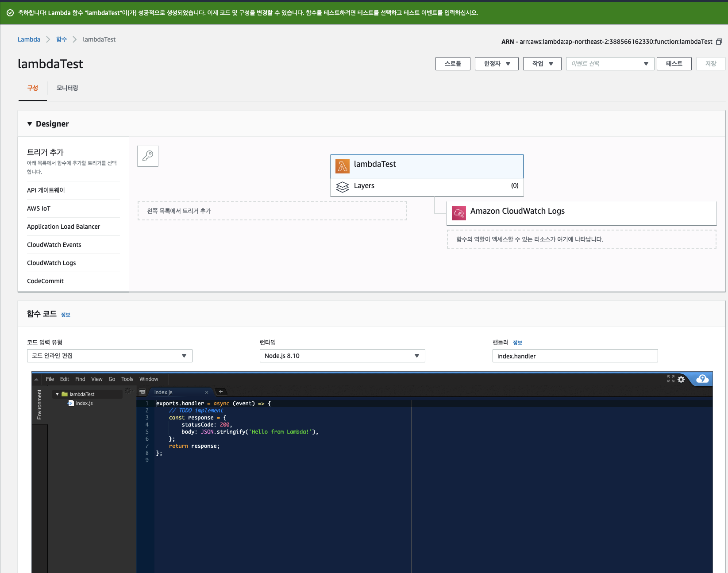Screen dimensions: 728x573
Task: Click the index.handler input field
Action: coord(575,356)
